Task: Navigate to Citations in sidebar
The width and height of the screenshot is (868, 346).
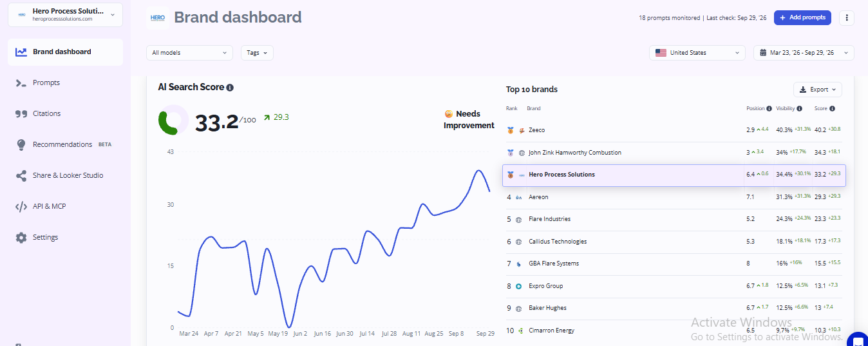Action: [47, 113]
